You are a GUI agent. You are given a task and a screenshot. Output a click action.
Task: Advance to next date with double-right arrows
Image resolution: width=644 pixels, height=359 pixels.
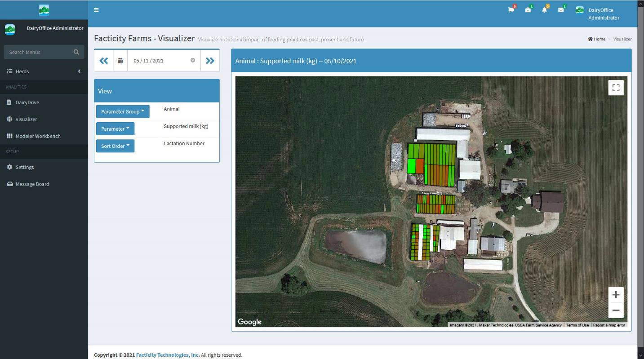point(210,61)
